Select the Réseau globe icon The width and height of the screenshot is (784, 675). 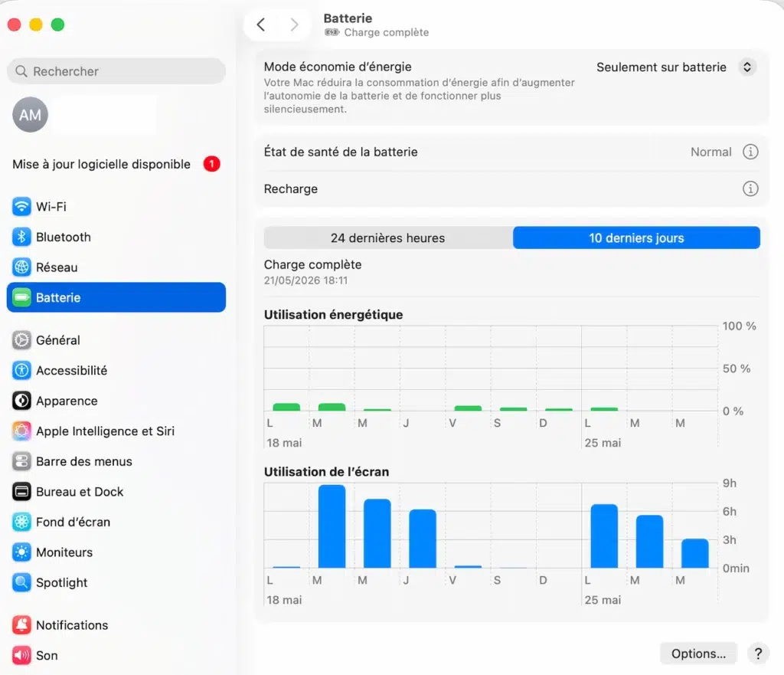[x=21, y=267]
